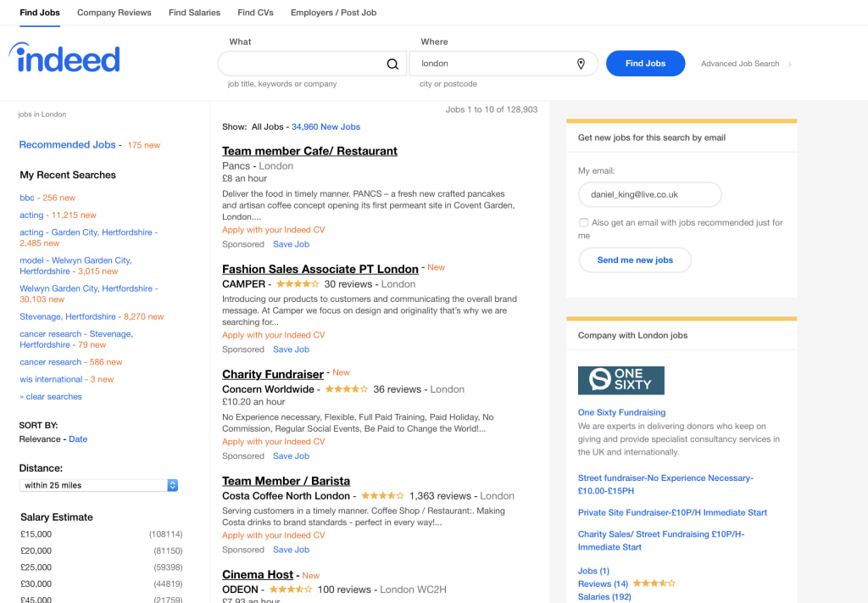Screen dimensions: 868x603
Task: Click ODEON star rating
Action: 291,589
